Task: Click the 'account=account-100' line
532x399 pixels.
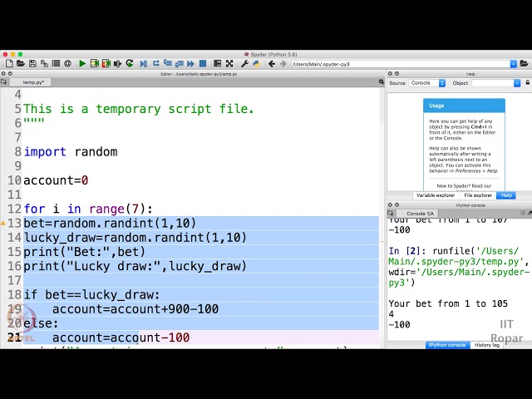Action: [x=121, y=337]
